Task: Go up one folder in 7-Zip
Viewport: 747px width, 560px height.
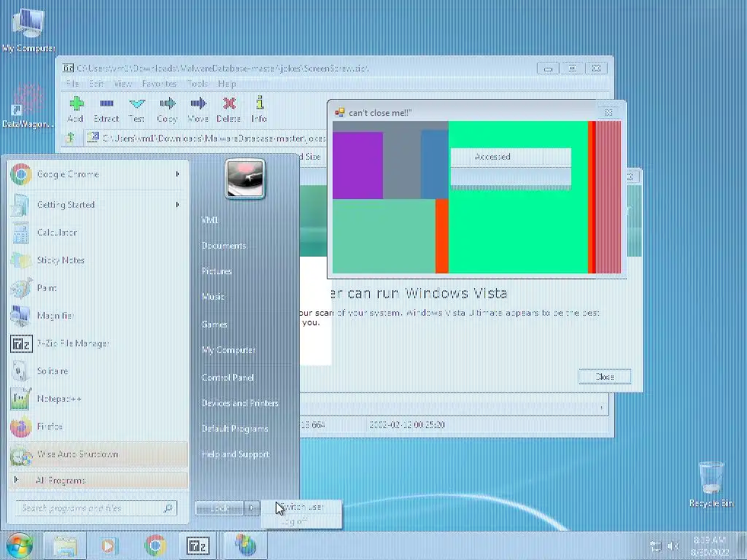Action: point(71,138)
